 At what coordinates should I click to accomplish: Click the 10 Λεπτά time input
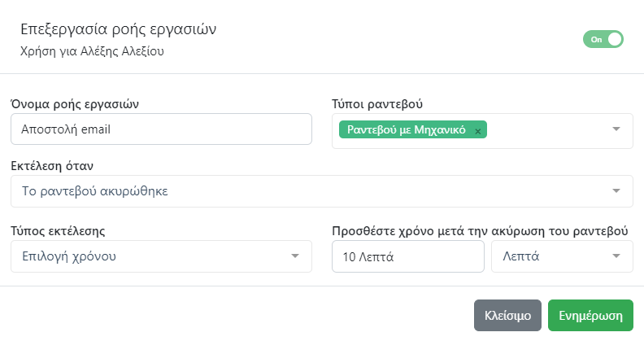408,256
